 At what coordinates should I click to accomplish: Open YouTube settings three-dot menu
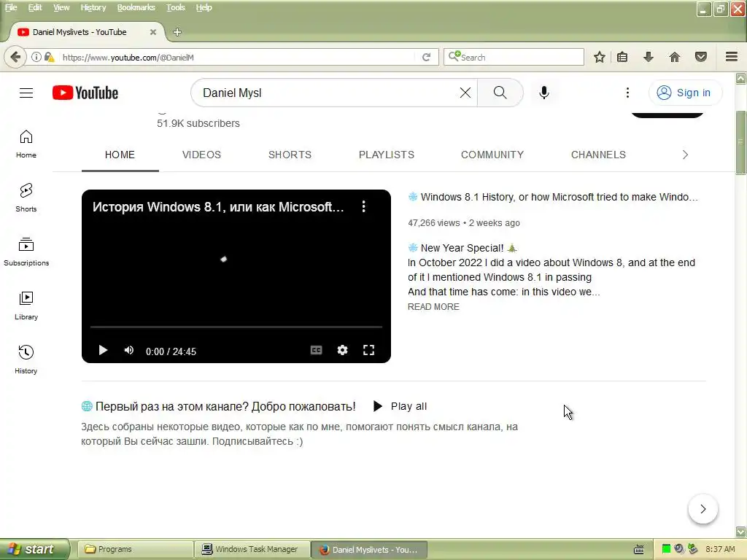(x=627, y=93)
